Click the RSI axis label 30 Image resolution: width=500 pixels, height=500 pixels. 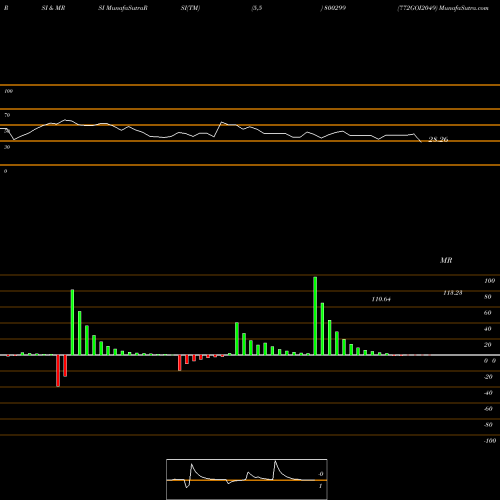click(7, 147)
